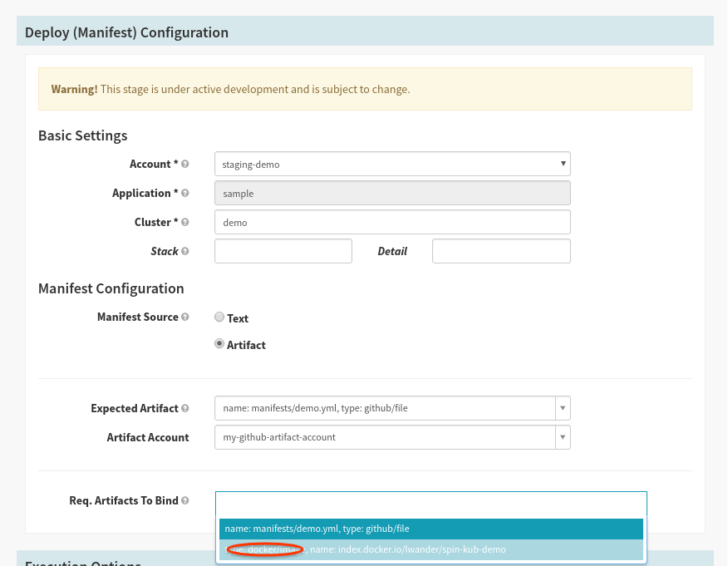
Task: Select the Artifact manifest source radio button
Action: click(219, 343)
